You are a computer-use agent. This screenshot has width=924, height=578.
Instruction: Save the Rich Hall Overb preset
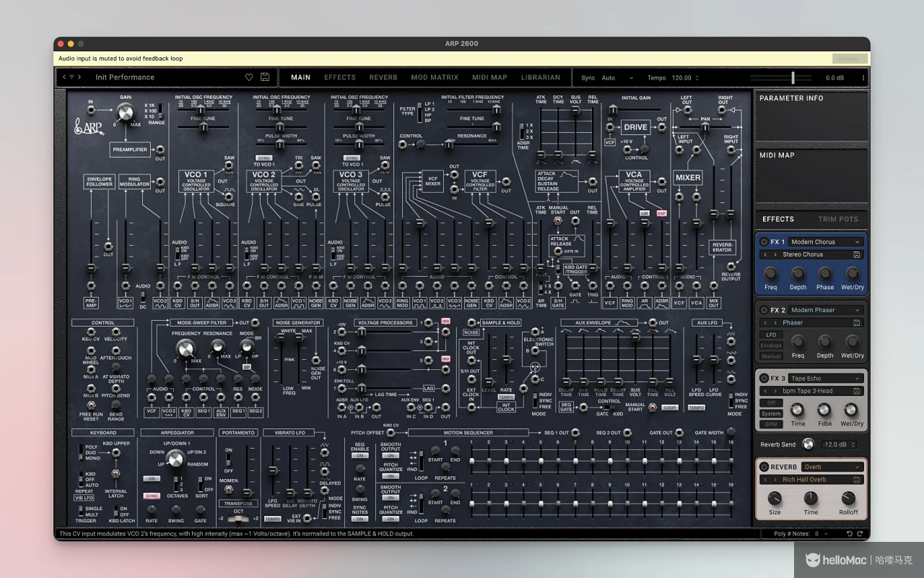coord(856,480)
